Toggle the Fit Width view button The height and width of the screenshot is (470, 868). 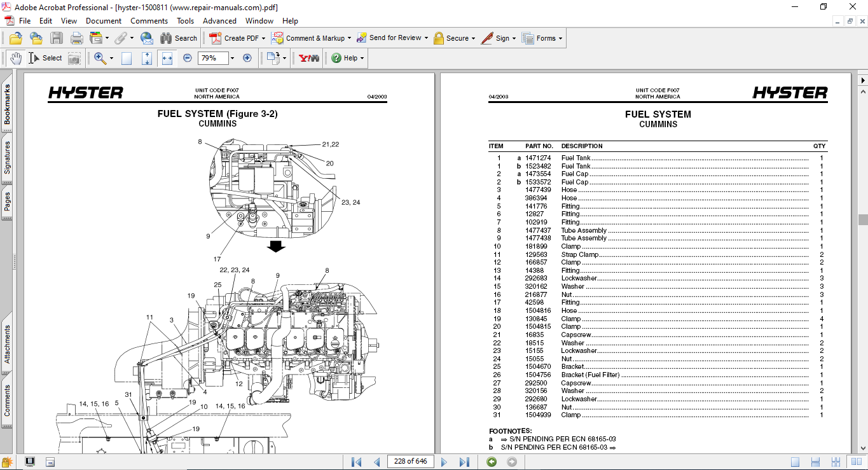[x=167, y=58]
